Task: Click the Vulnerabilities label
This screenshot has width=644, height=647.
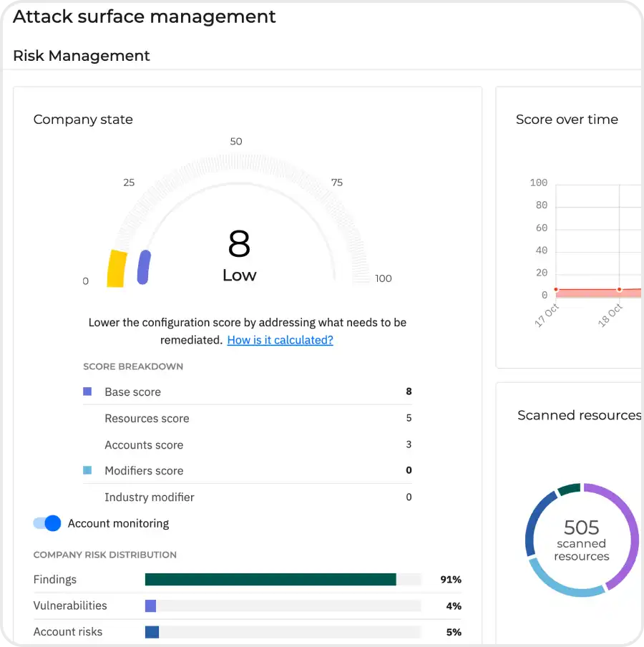Action: tap(70, 605)
